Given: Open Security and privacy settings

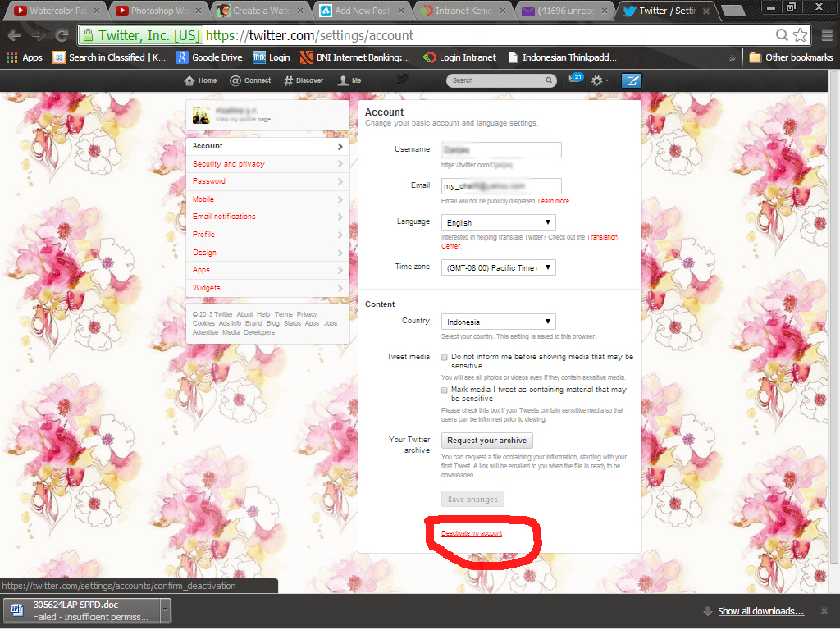Looking at the screenshot, I should tap(267, 164).
